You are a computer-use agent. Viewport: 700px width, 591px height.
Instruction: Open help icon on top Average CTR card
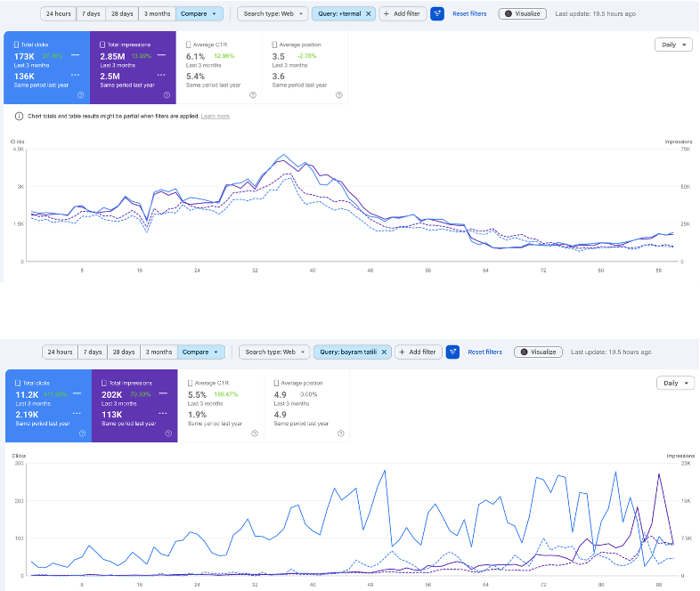[253, 95]
